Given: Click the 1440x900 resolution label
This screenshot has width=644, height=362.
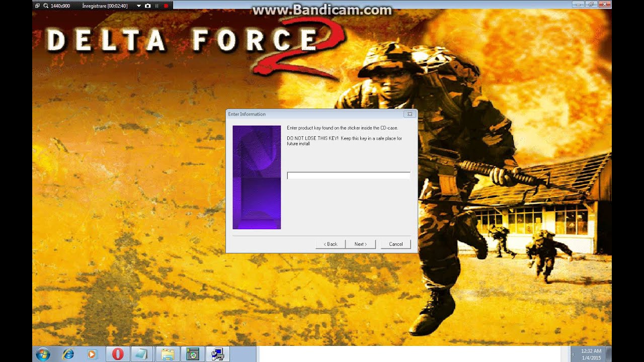Looking at the screenshot, I should pos(60,6).
